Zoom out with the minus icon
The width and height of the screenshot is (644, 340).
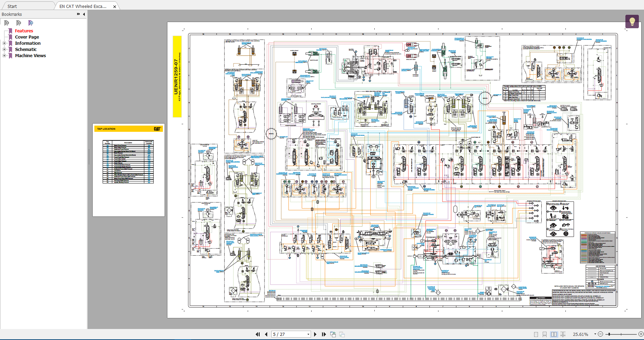point(601,334)
